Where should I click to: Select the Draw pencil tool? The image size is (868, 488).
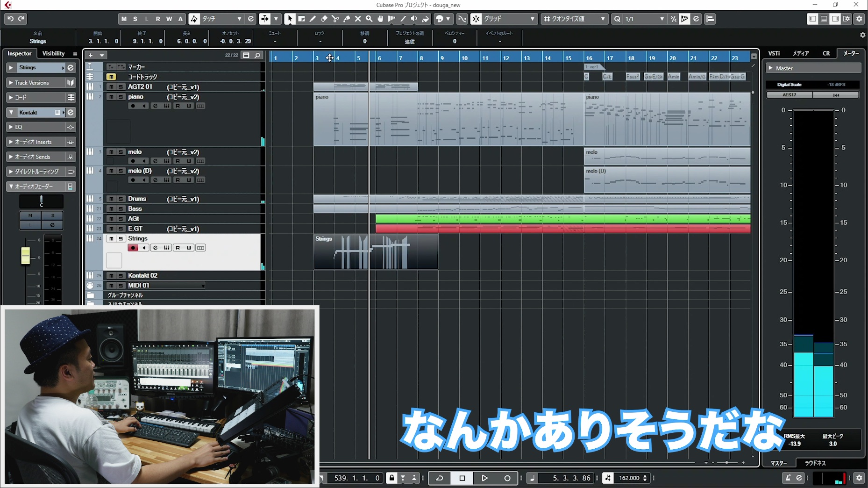[313, 19]
